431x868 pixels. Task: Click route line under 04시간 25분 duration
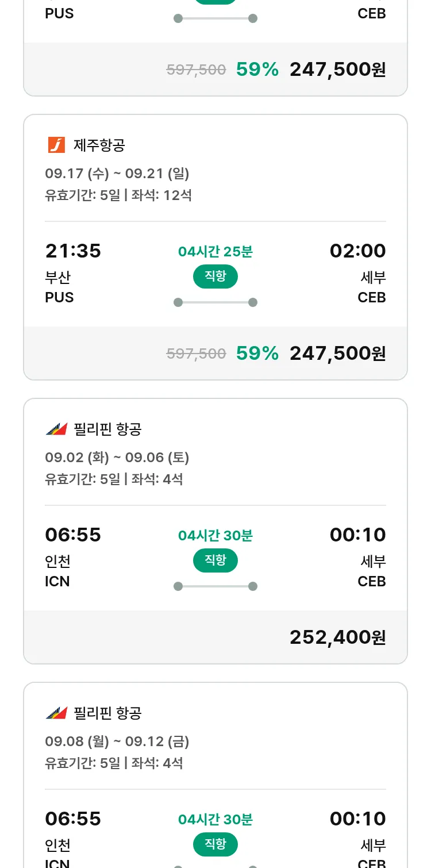click(215, 302)
